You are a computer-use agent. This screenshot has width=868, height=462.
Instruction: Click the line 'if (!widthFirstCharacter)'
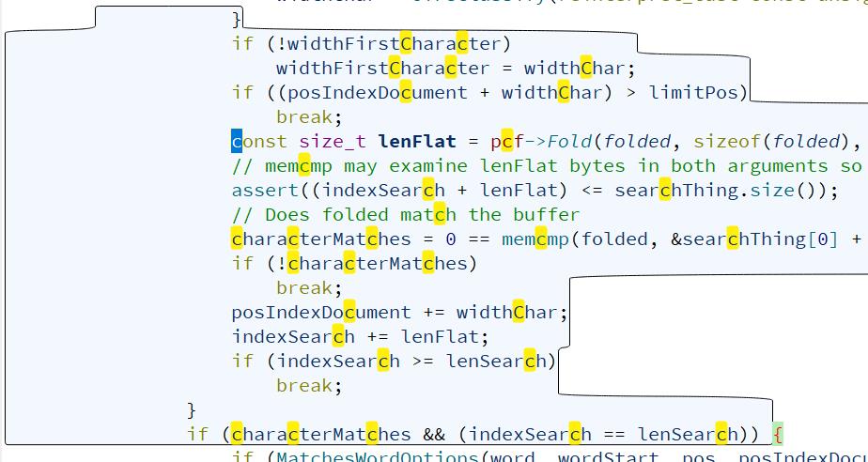371,44
